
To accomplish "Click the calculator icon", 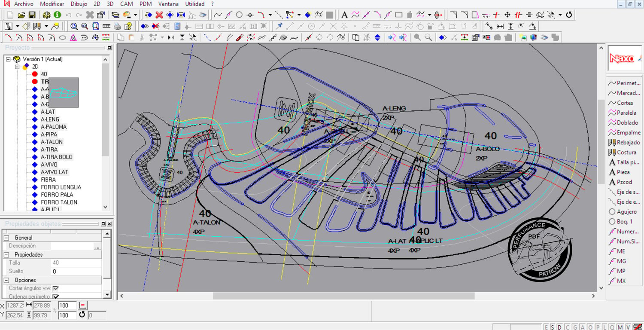I will pyautogui.click(x=177, y=26).
